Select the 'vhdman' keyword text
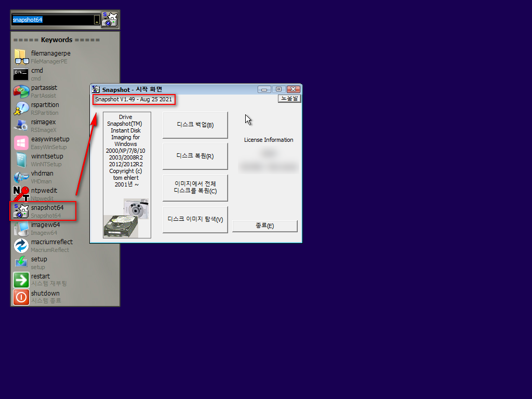This screenshot has height=399, width=532. pyautogui.click(x=42, y=174)
